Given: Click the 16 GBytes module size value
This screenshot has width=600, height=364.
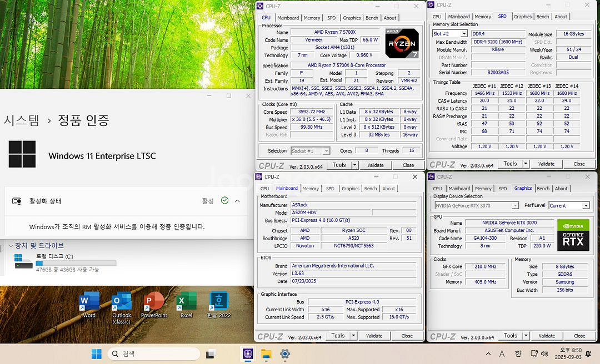Looking at the screenshot, I should click(x=573, y=34).
